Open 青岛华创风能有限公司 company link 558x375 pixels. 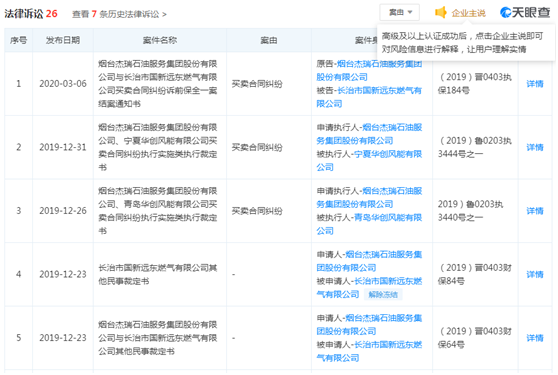(x=369, y=224)
